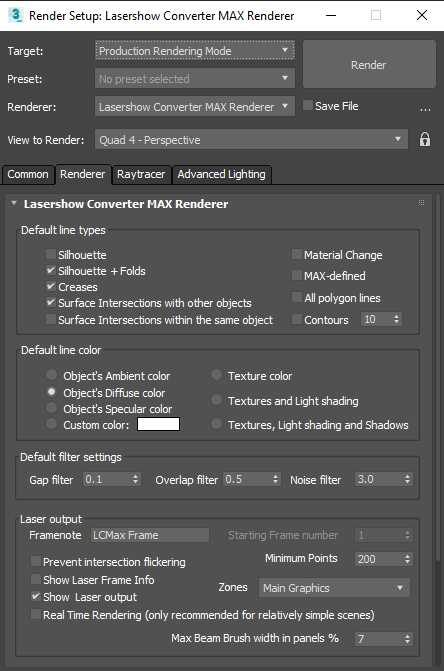
Task: Choose the Custom color radio option
Action: 52,424
